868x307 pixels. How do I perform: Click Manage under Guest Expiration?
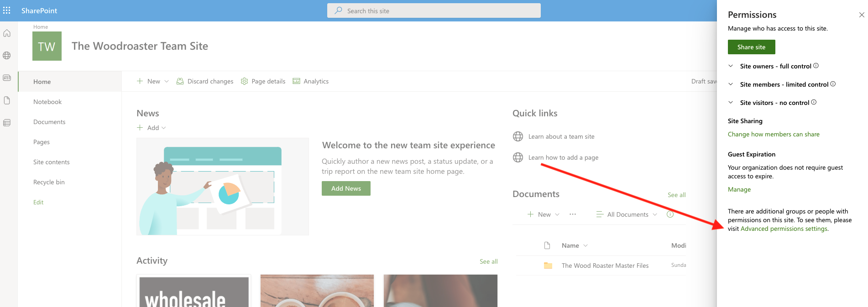tap(739, 189)
